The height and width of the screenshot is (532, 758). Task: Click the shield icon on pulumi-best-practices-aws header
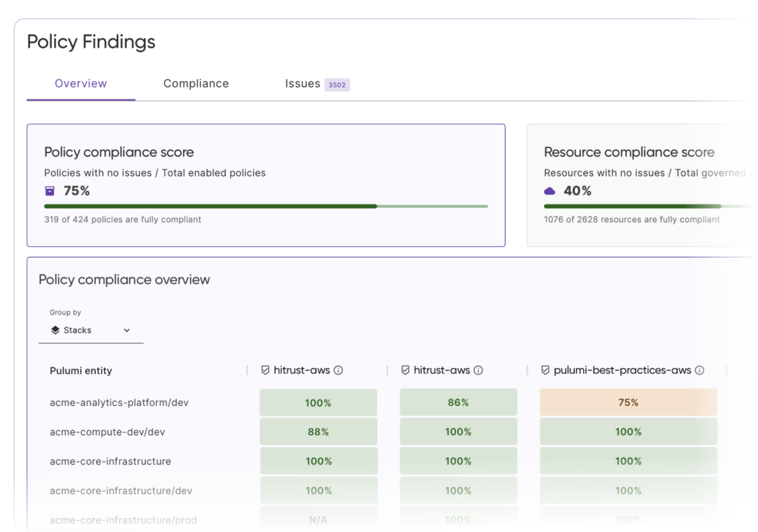coord(546,370)
